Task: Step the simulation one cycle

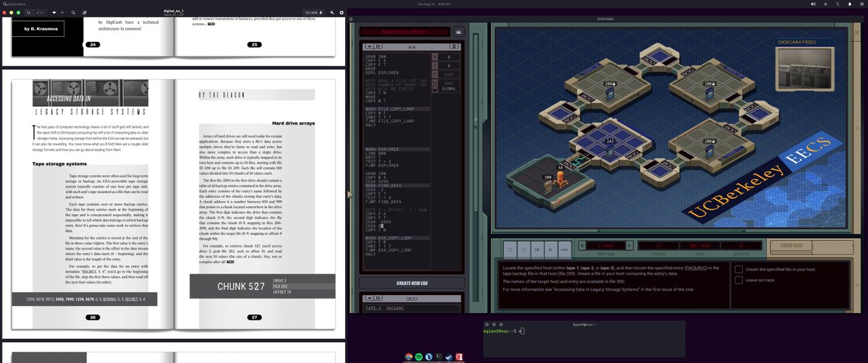Action: point(537,249)
